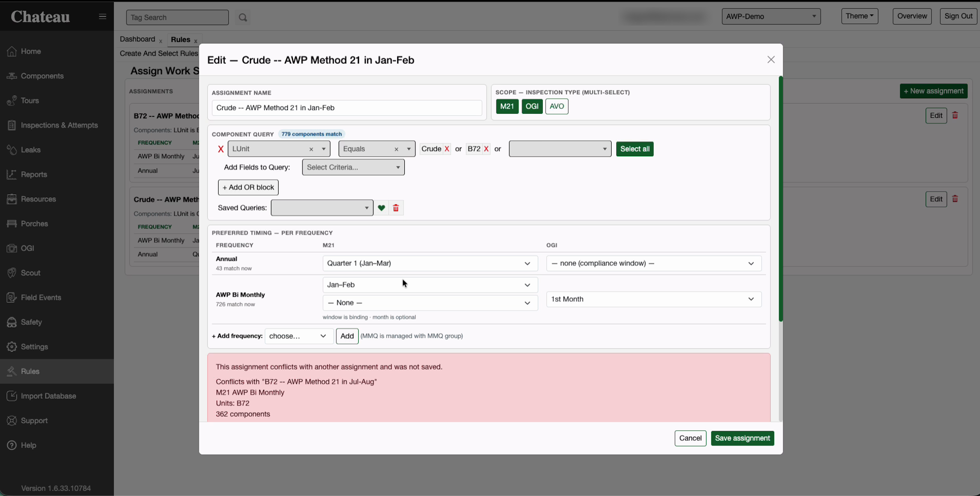
Task: Open the Leaks page
Action: point(30,150)
